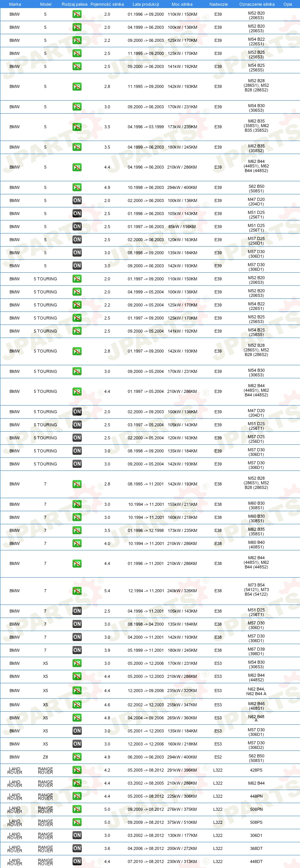The height and width of the screenshot is (868, 300).
Task: Click the ON icon in Range Rover 448DT row
Action: 77,861
